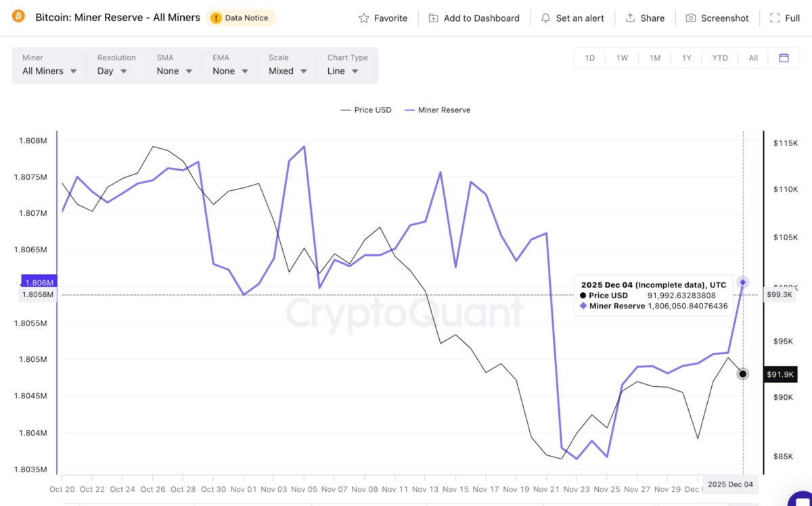
Task: Mark this chart as Favorite
Action: 382,18
